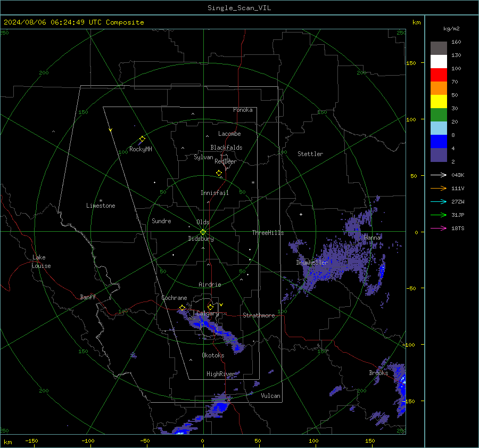
Task: Select the grey 130-160 color swatch
Action: [x=439, y=48]
